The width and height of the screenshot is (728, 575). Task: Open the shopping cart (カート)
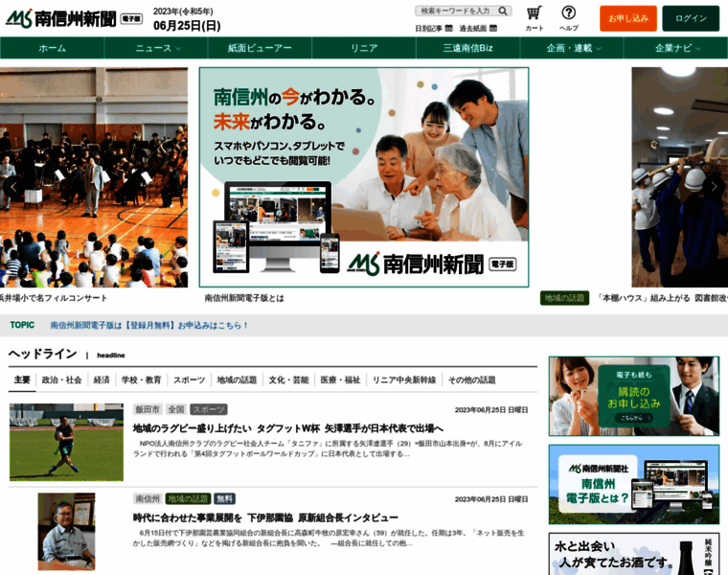[535, 18]
